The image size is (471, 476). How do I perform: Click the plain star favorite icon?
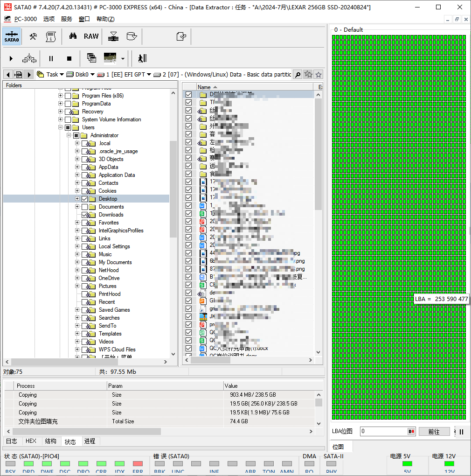pos(319,74)
